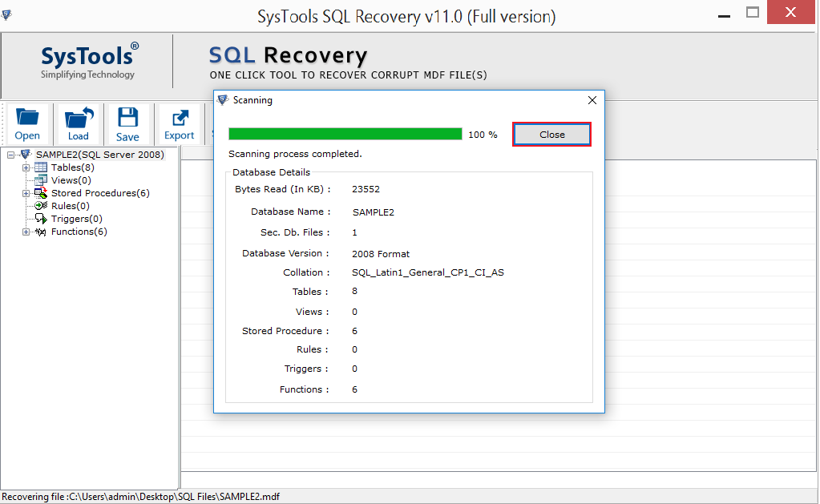Select the Rules(0) tree item
Image resolution: width=820 pixels, height=504 pixels.
[70, 206]
